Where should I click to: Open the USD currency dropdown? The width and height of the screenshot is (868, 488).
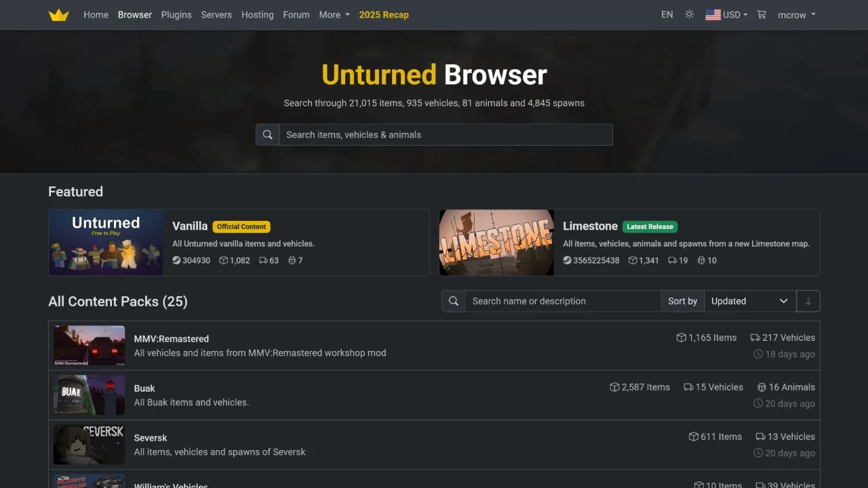click(x=732, y=14)
